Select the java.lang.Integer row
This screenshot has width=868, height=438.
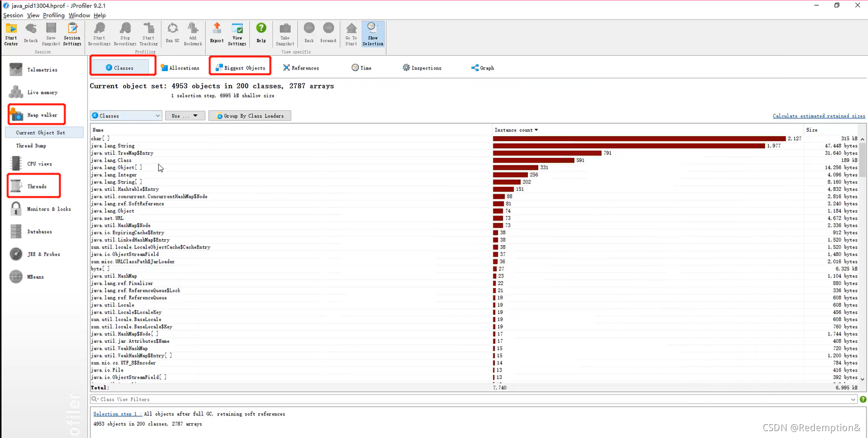(x=475, y=175)
